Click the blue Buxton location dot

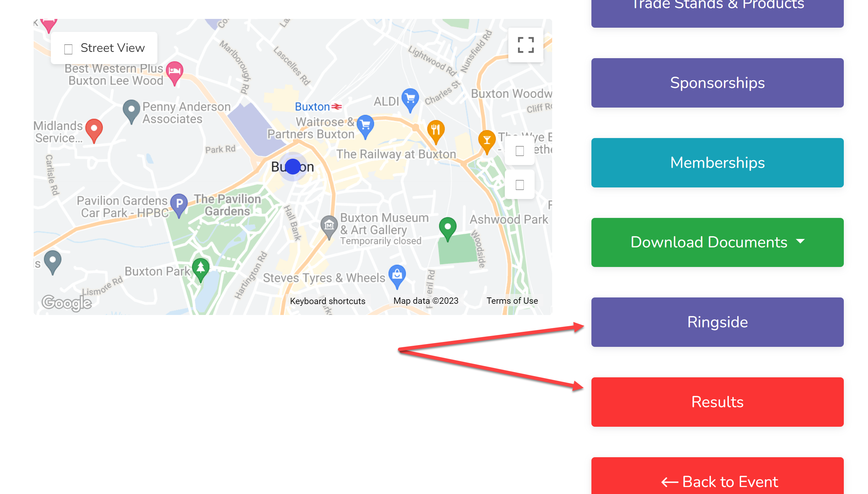(293, 167)
